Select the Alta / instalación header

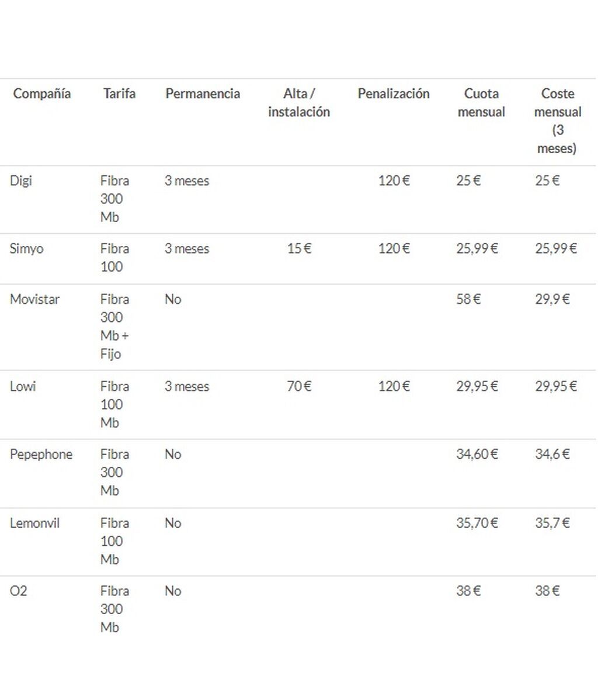click(299, 103)
